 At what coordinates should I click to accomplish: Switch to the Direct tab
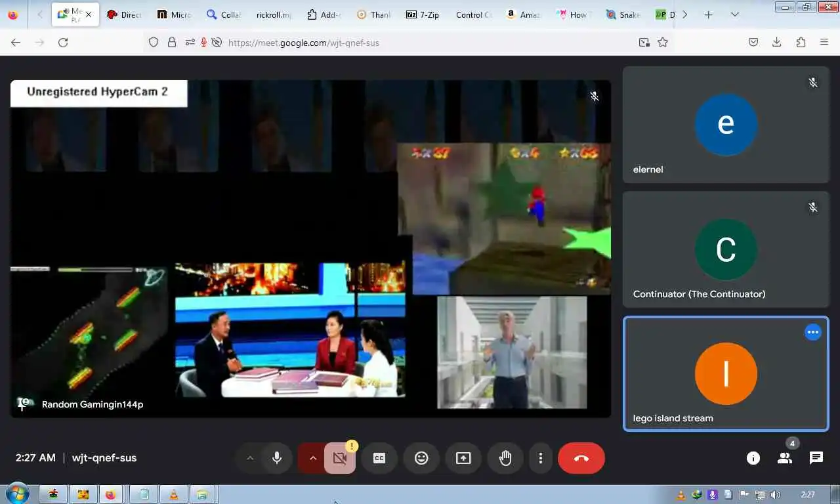pyautogui.click(x=123, y=14)
